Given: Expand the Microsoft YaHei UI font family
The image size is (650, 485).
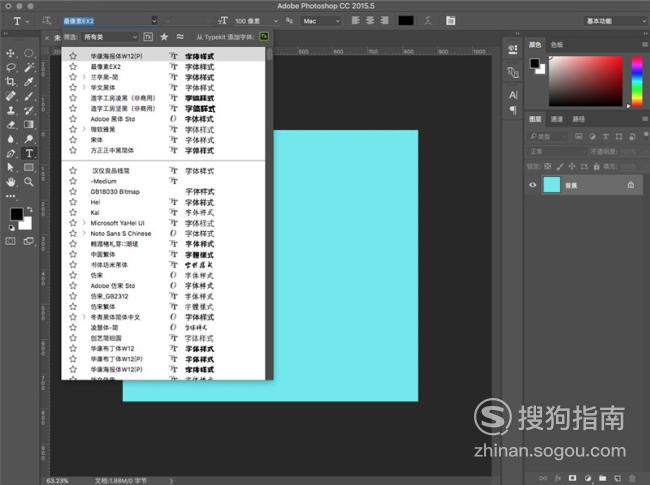Looking at the screenshot, I should (84, 223).
